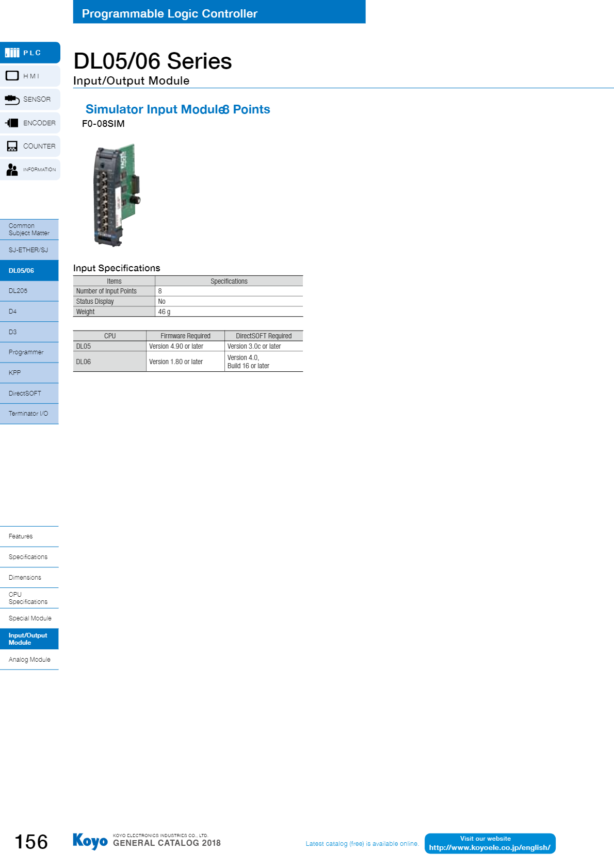Select Programmer in the sidebar
The width and height of the screenshot is (614, 868).
pos(29,352)
